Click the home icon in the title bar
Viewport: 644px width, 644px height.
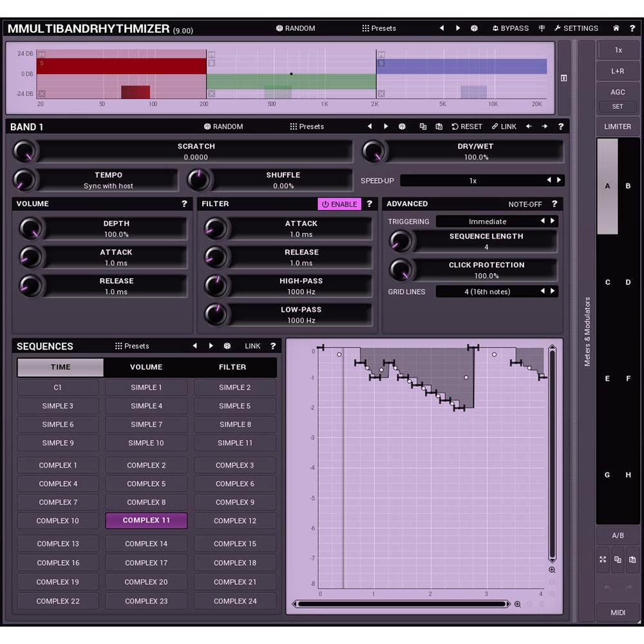coord(616,28)
